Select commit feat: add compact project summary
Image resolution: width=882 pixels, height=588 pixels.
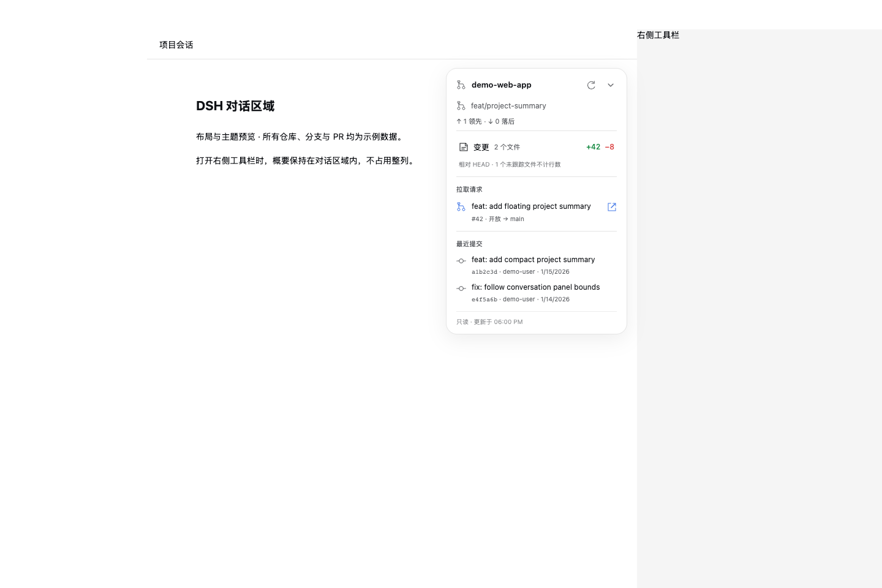(x=533, y=260)
